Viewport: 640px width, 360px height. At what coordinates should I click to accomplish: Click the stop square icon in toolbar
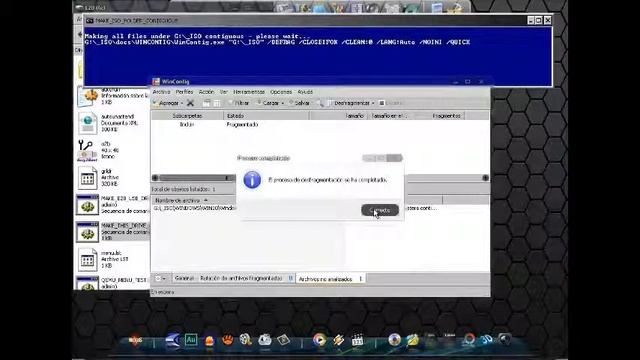click(382, 103)
